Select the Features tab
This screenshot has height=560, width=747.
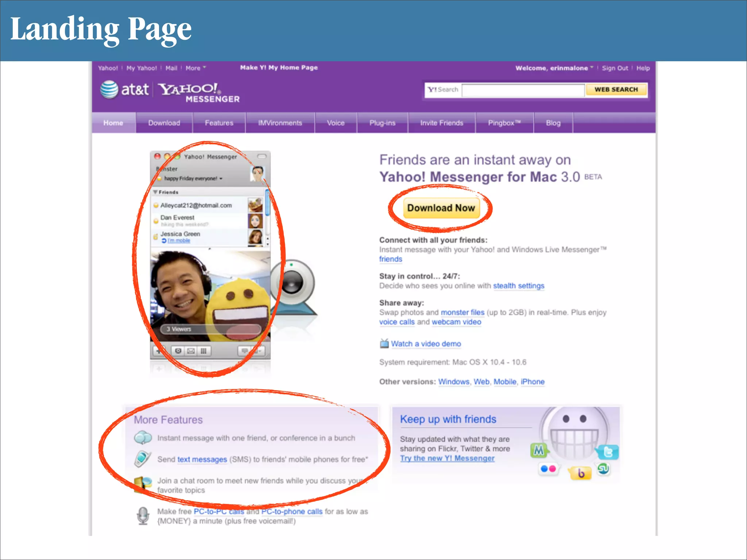click(219, 123)
